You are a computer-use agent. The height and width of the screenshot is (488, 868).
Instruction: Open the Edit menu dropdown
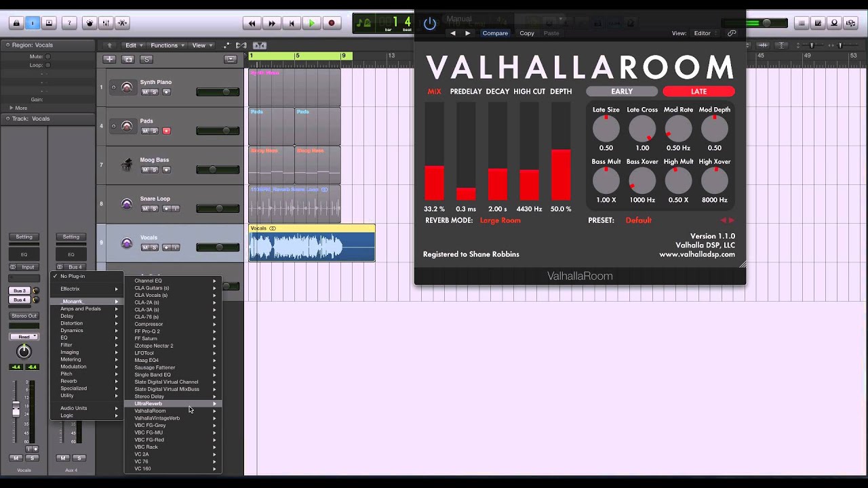click(x=134, y=45)
